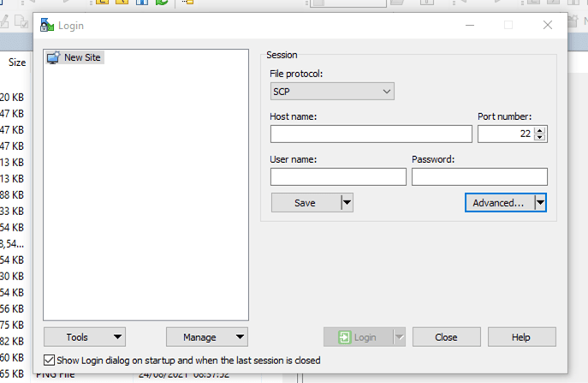The height and width of the screenshot is (383, 588).
Task: Close the Login dialog window
Action: [x=548, y=25]
